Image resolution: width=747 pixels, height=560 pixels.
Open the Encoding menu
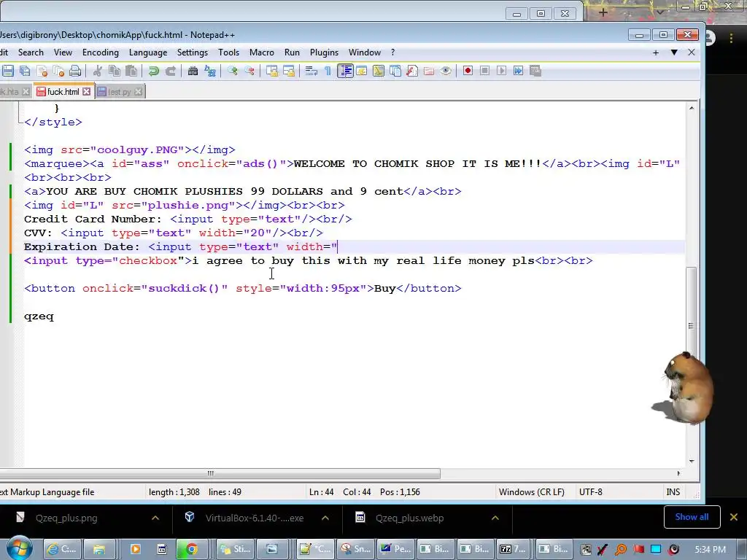(101, 52)
